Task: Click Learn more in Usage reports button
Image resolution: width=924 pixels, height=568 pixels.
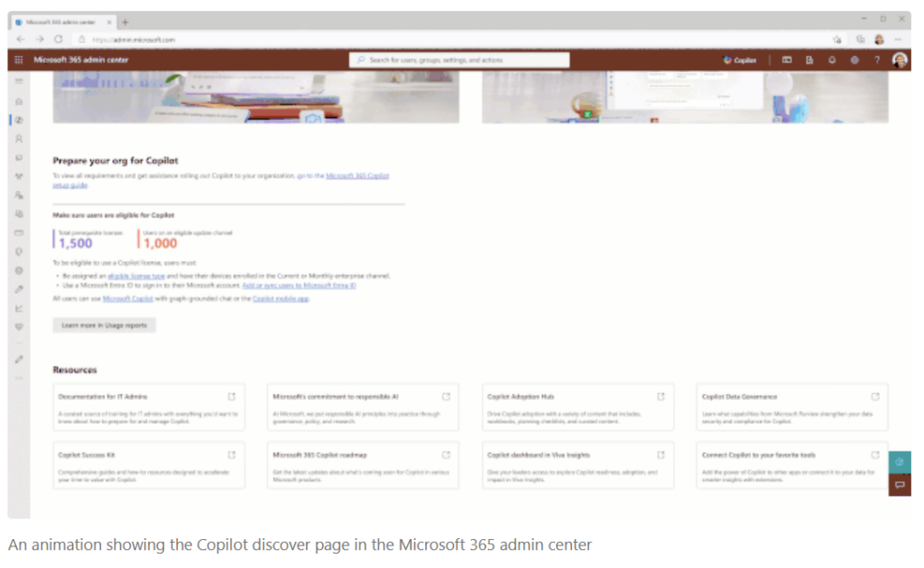Action: click(x=105, y=325)
